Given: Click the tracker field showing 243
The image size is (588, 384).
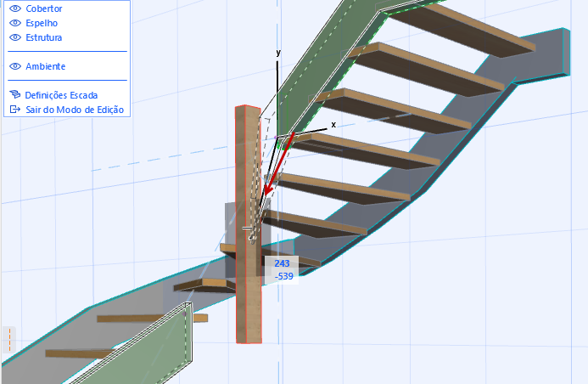Looking at the screenshot, I should tap(282, 263).
